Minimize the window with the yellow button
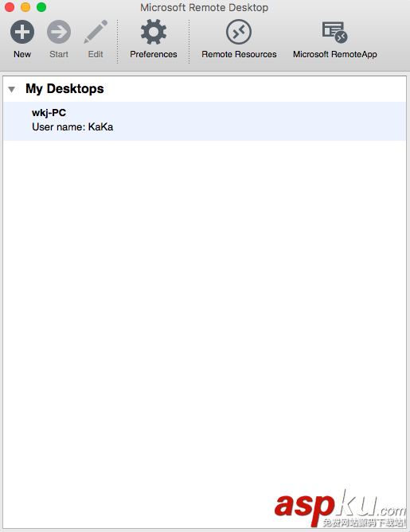This screenshot has height=532, width=410. tap(25, 7)
